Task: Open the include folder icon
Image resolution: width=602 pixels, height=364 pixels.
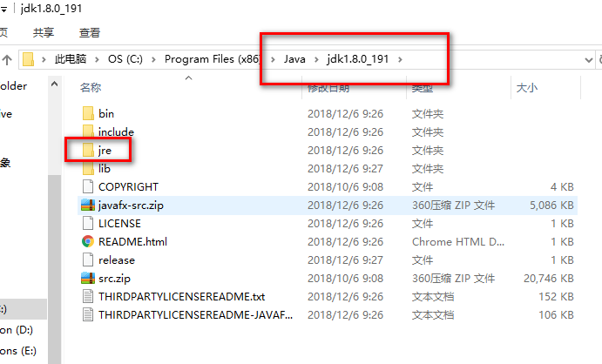Action: pyautogui.click(x=88, y=131)
